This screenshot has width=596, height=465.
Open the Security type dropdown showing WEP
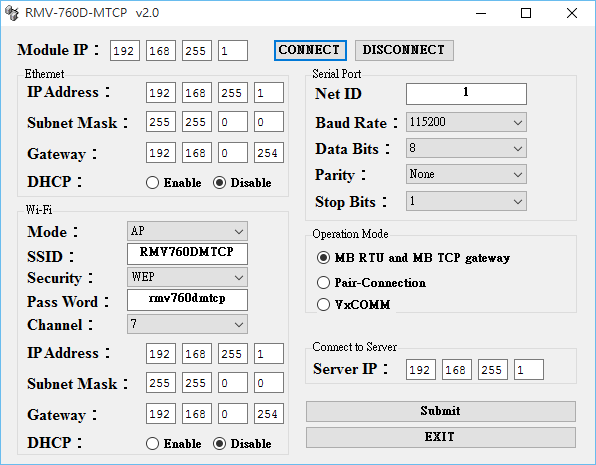187,277
